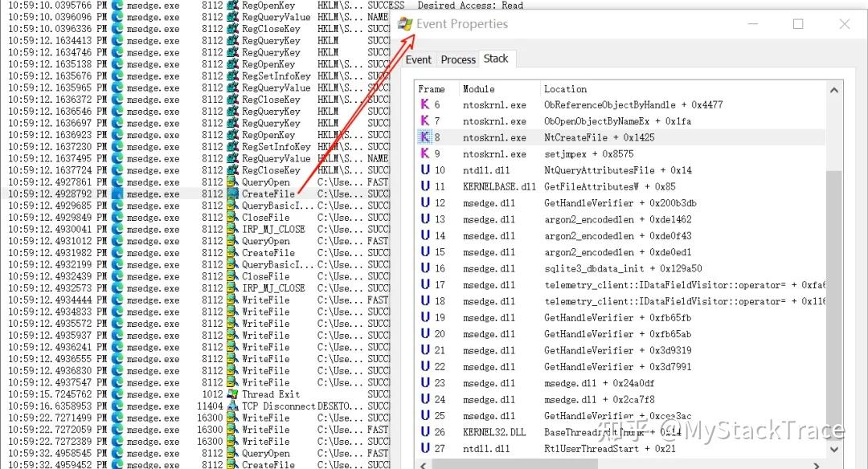
Task: Select the CloseFile event at 10:59:12.4929849
Action: tap(197, 218)
